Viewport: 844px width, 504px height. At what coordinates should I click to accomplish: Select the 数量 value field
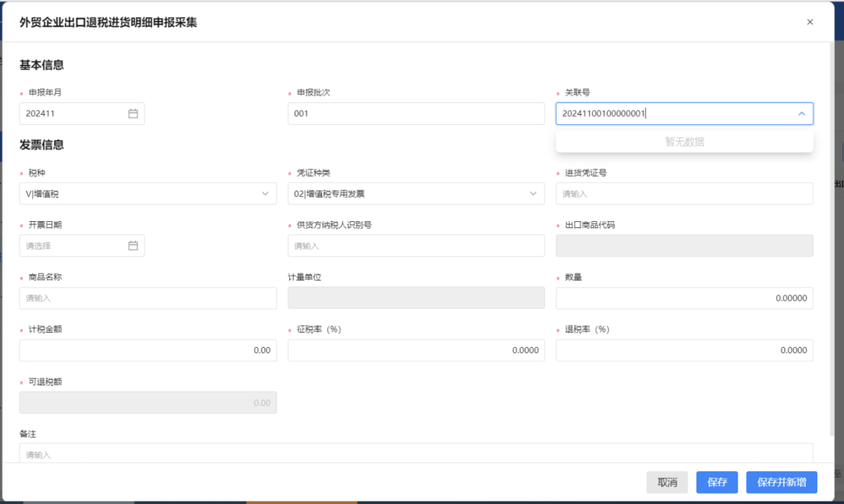pos(684,298)
